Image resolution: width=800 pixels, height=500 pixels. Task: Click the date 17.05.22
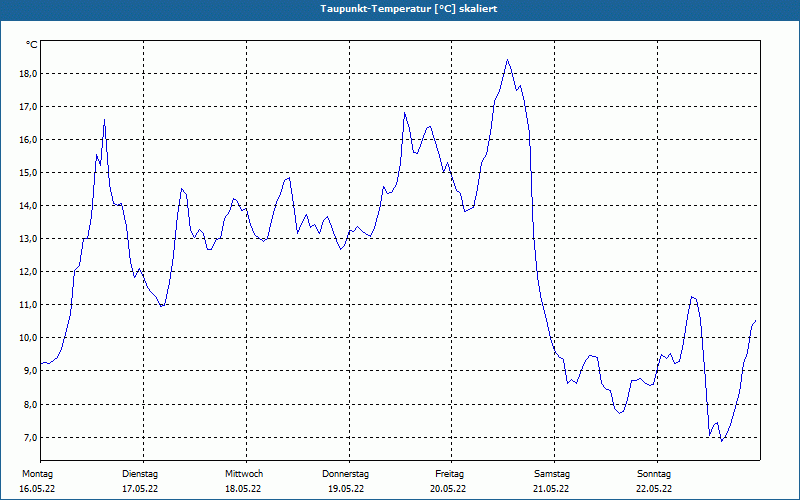(140, 489)
